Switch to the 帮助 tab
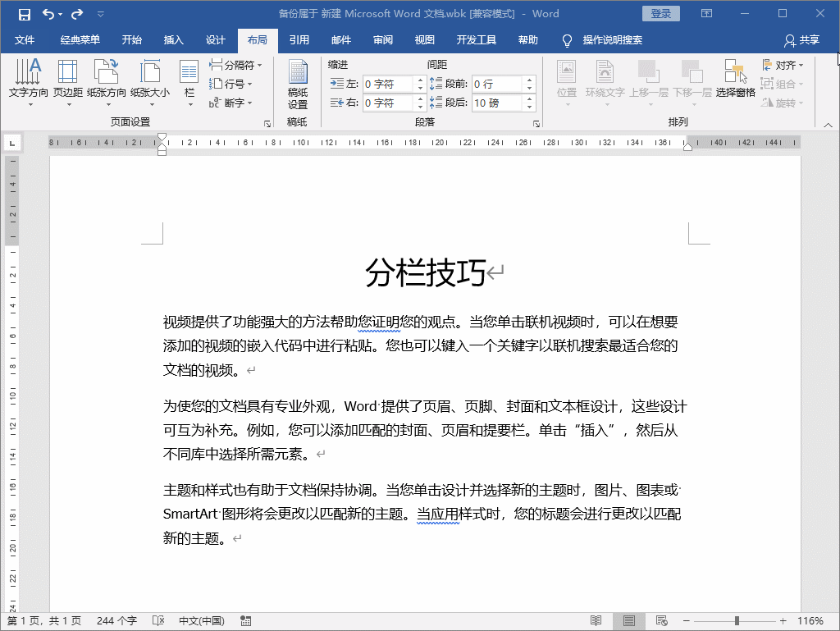This screenshot has height=631, width=840. pyautogui.click(x=527, y=40)
